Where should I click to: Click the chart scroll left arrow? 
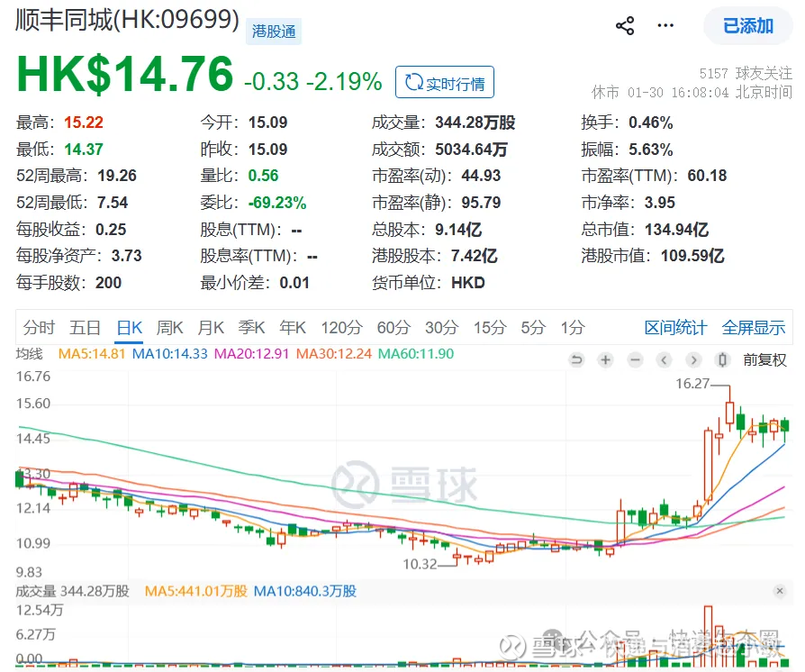(x=664, y=359)
